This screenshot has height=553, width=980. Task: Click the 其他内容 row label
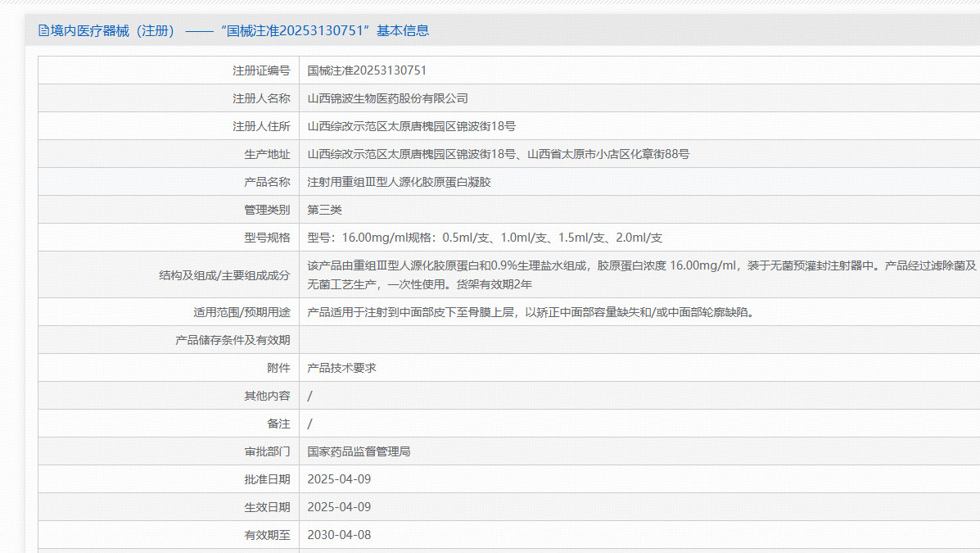click(x=267, y=396)
